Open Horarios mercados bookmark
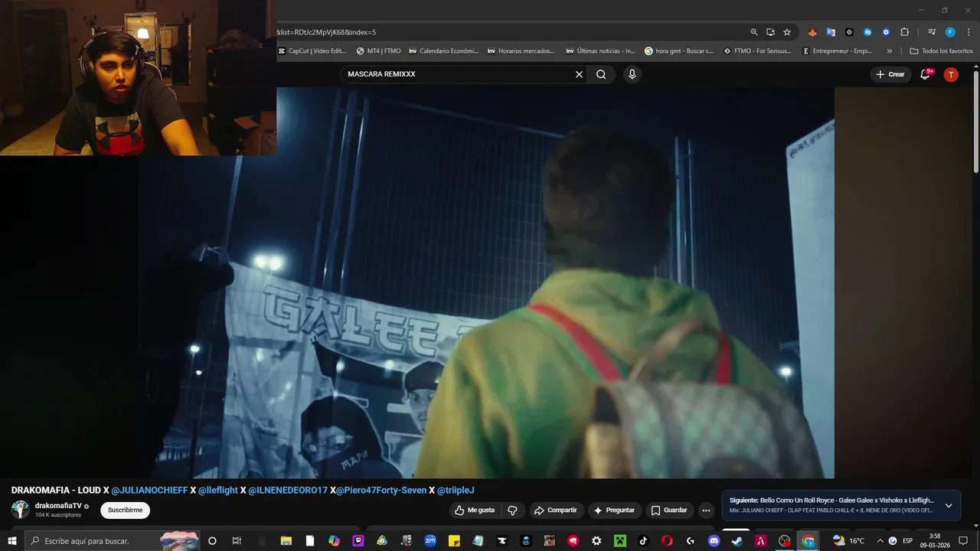 (x=521, y=51)
